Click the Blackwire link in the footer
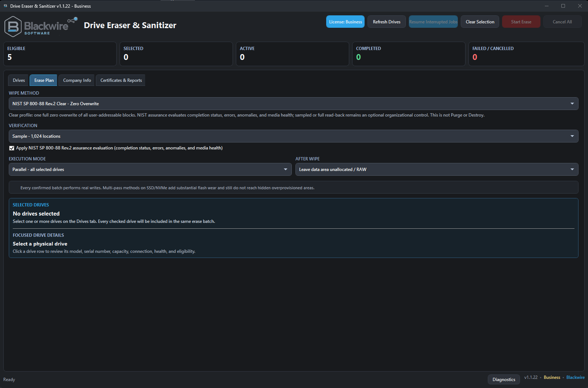Screen dimensions: 588x388 pos(575,377)
